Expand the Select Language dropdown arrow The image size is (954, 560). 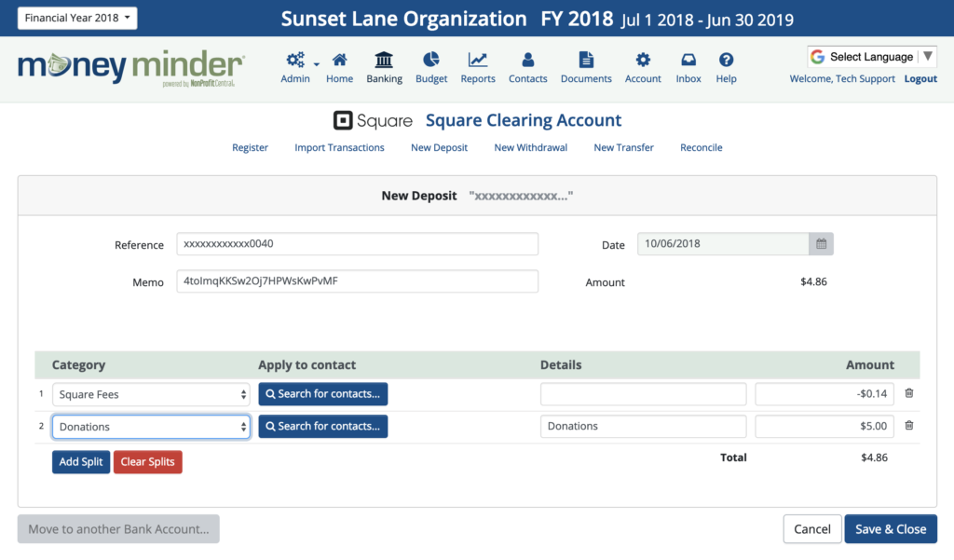coord(928,56)
